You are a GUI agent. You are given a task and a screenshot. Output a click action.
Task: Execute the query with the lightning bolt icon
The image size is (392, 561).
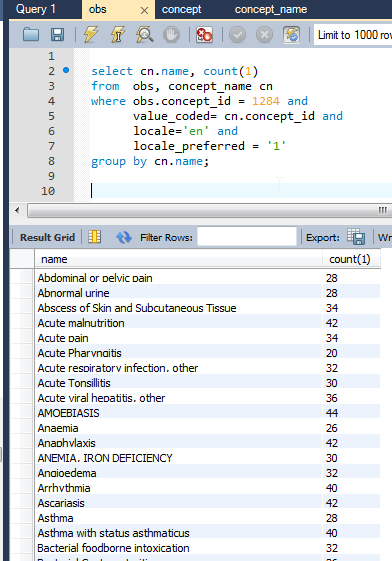90,35
